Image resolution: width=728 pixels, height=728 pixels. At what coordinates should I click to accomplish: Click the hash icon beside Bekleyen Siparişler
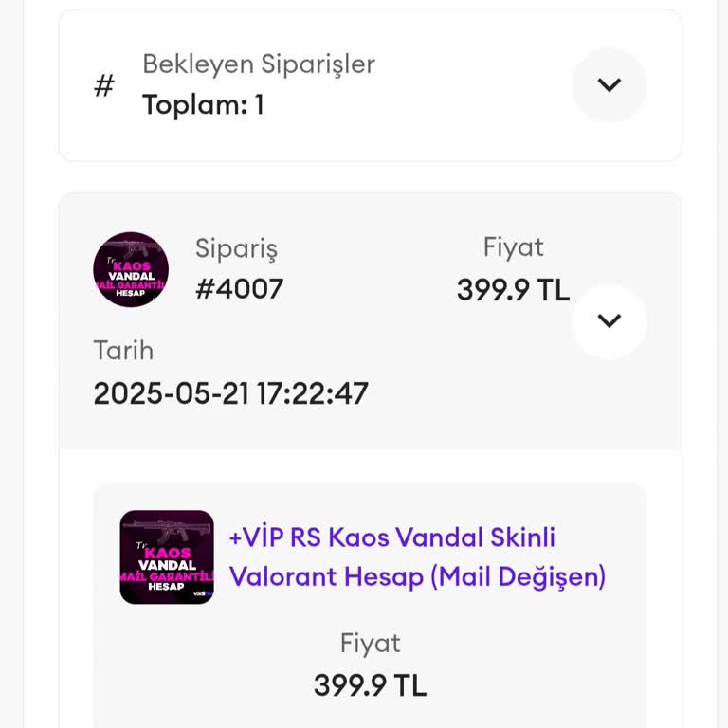[x=104, y=86]
